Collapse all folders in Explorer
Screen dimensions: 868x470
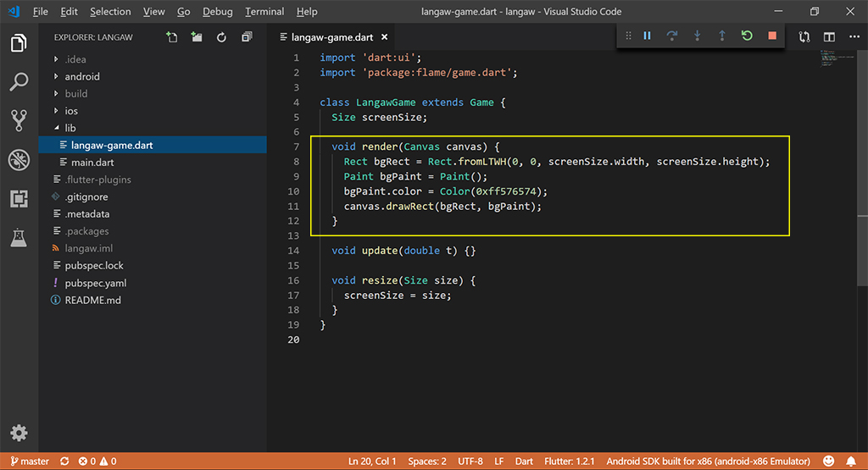(247, 37)
